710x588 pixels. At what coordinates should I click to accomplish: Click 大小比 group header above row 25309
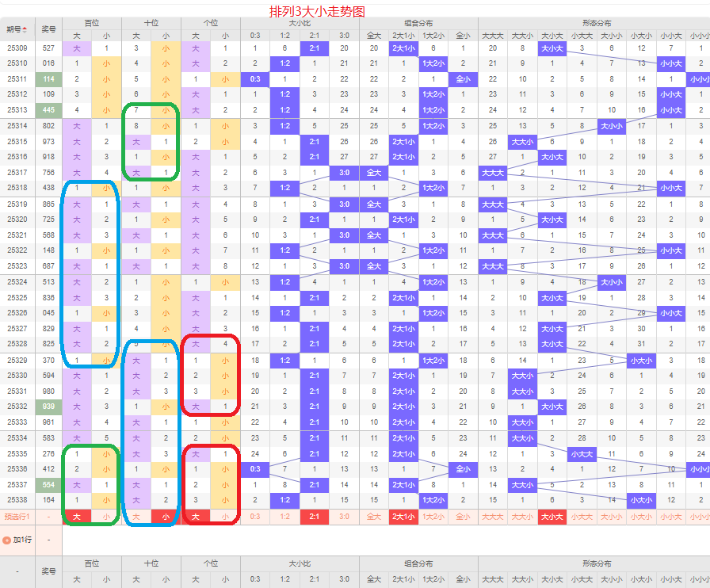click(300, 23)
